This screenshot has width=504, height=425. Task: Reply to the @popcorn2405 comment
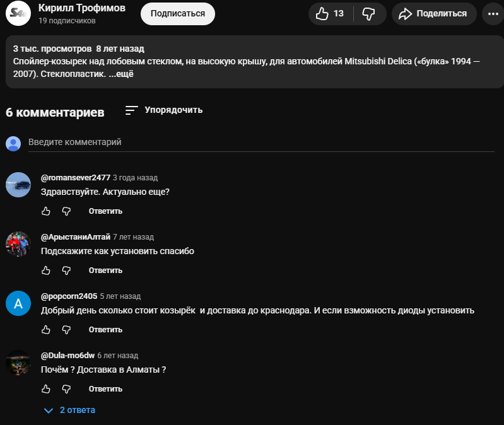[x=105, y=329]
